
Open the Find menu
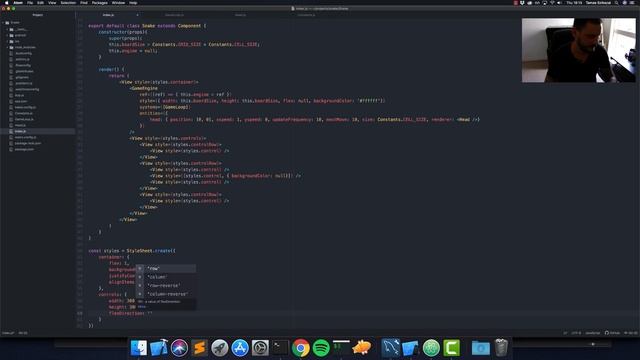click(84, 3)
